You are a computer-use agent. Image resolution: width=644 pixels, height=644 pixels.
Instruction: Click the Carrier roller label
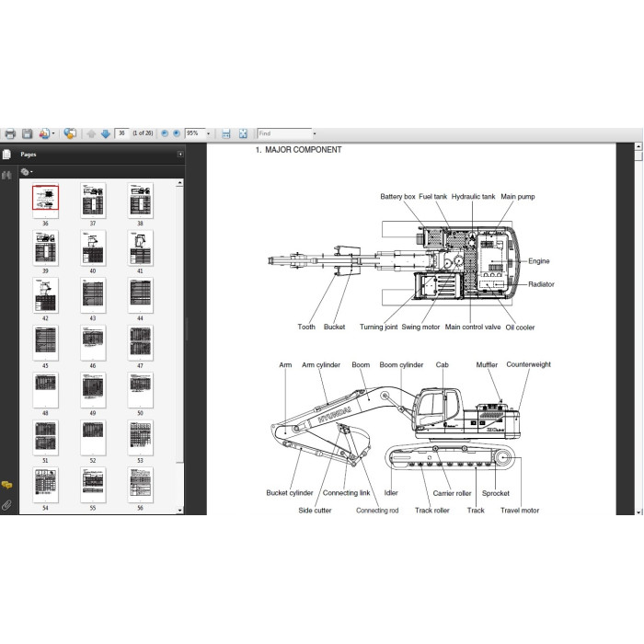[452, 493]
